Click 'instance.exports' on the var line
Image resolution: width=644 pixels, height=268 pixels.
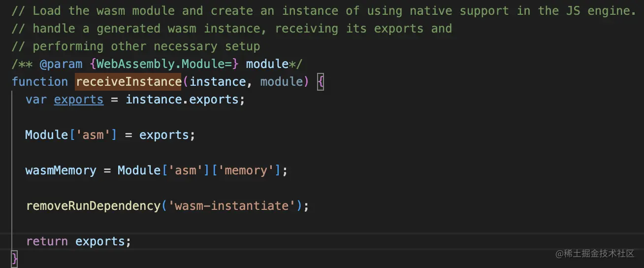coord(182,100)
